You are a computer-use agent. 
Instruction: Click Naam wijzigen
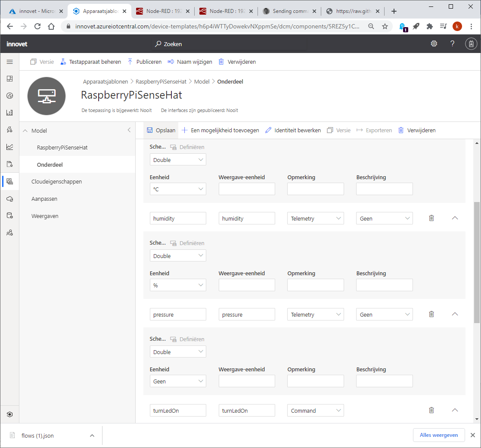coord(190,62)
